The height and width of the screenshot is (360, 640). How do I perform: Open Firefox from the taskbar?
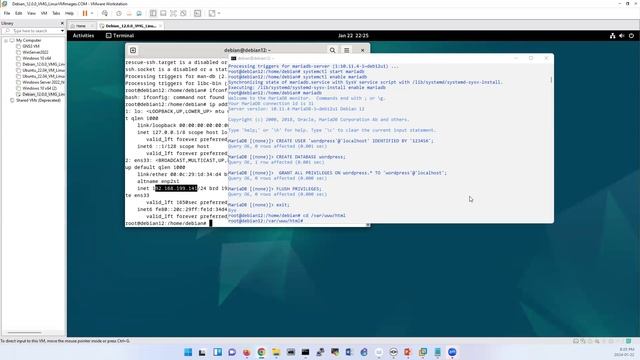pyautogui.click(x=247, y=352)
